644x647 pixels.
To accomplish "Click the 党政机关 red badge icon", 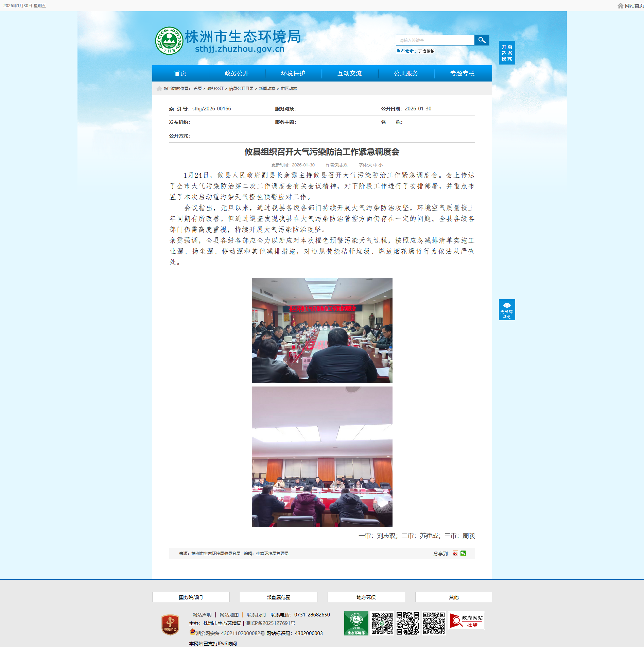I will (170, 625).
